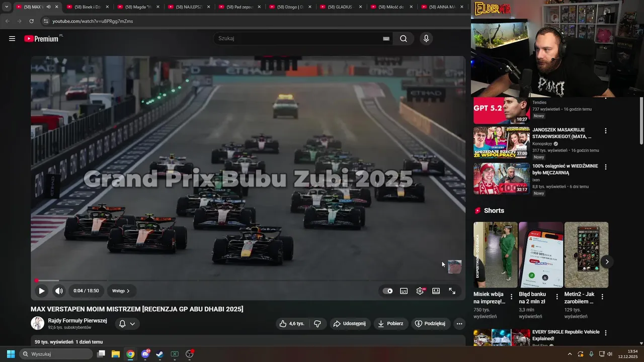
Task: Seek on the video progress bar
Action: click(248, 280)
